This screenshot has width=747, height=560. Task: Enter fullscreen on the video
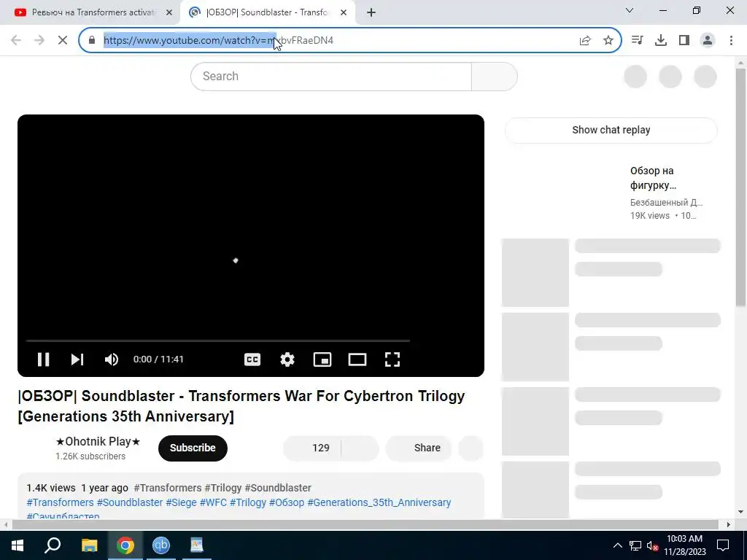pyautogui.click(x=392, y=359)
